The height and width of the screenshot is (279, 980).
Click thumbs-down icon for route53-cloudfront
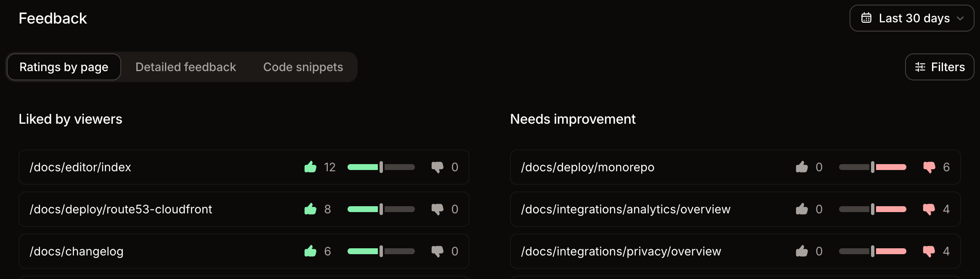click(438, 209)
